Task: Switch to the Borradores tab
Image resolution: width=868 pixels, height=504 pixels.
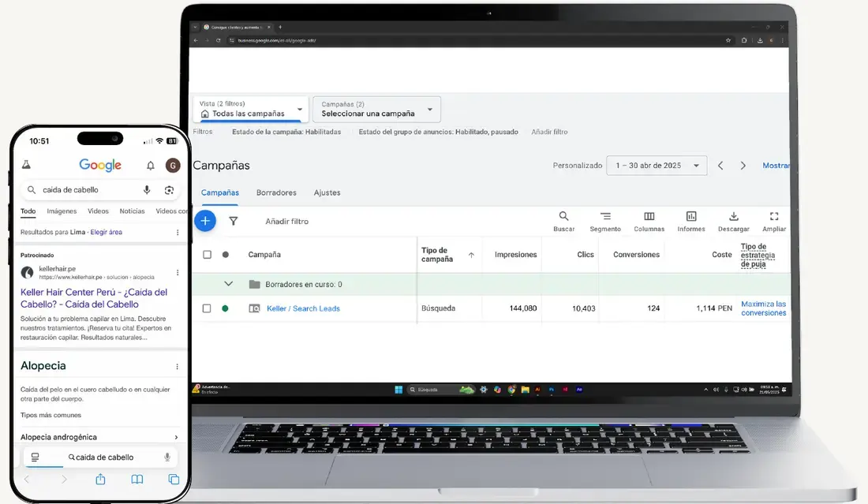Action: [x=276, y=192]
